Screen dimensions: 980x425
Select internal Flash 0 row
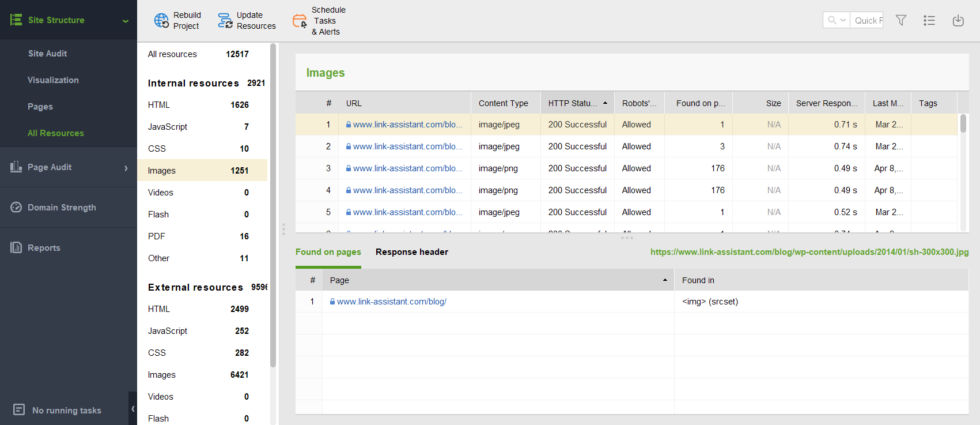[x=202, y=215]
